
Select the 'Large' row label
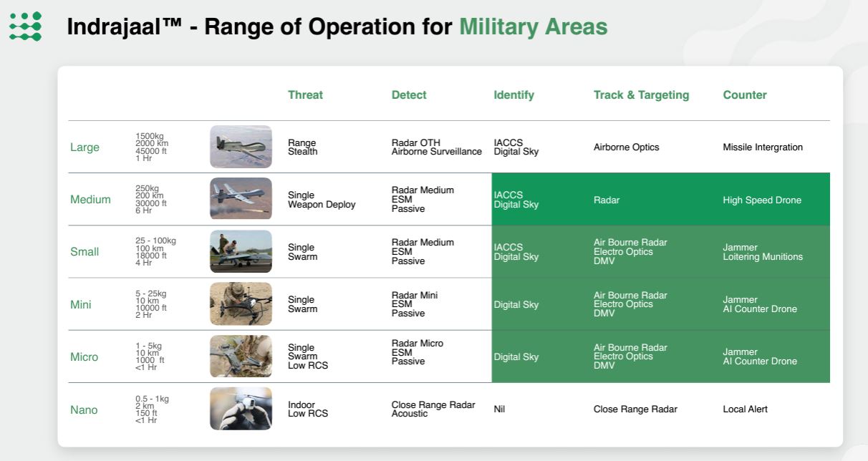[85, 147]
